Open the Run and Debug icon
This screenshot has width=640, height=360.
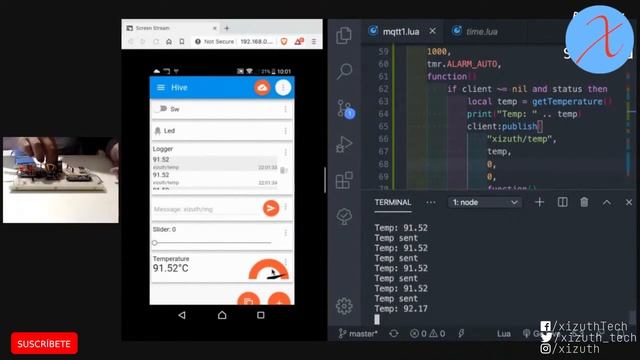point(344,144)
